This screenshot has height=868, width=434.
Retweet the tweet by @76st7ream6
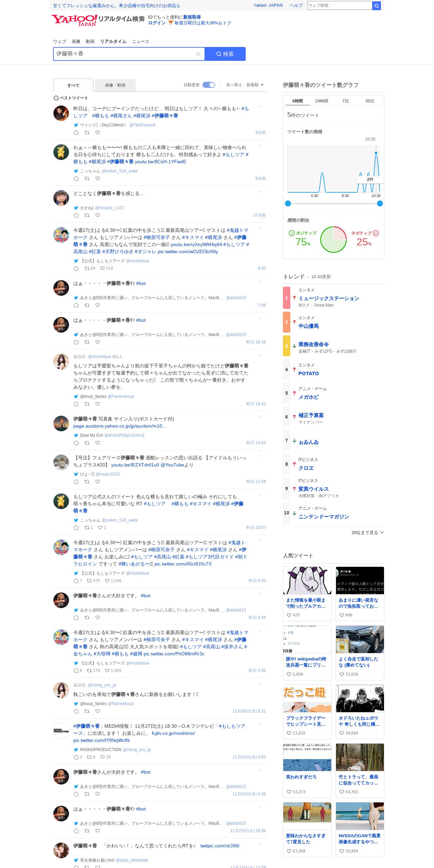87,132
